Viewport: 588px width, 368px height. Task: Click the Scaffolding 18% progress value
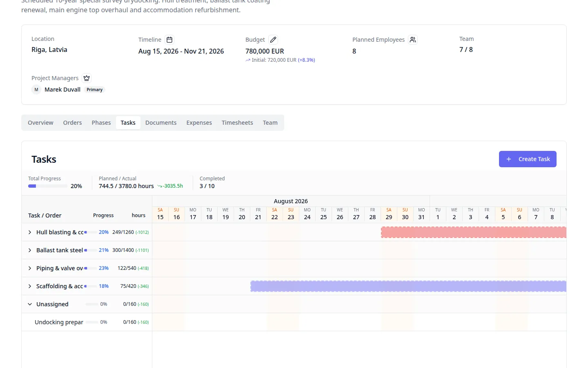click(104, 286)
